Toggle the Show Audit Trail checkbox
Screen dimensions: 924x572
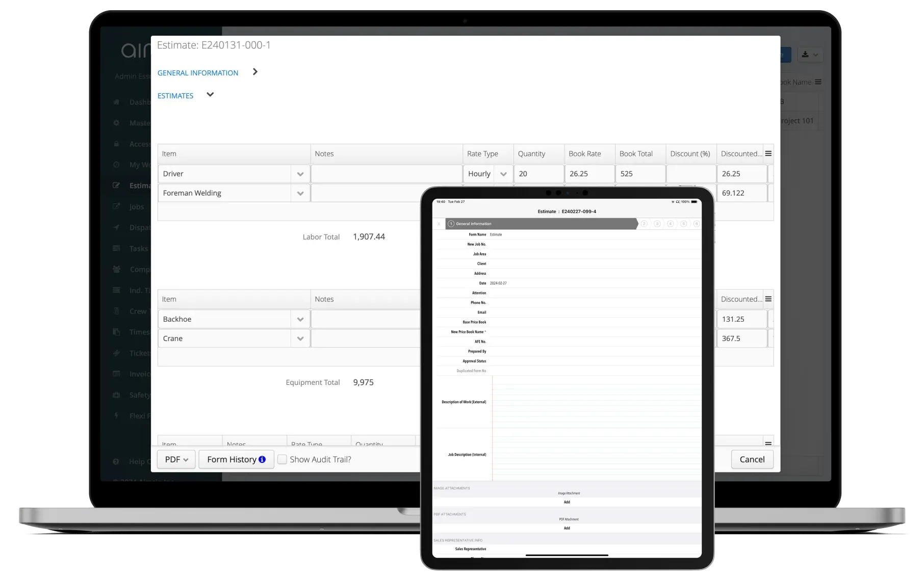point(282,459)
